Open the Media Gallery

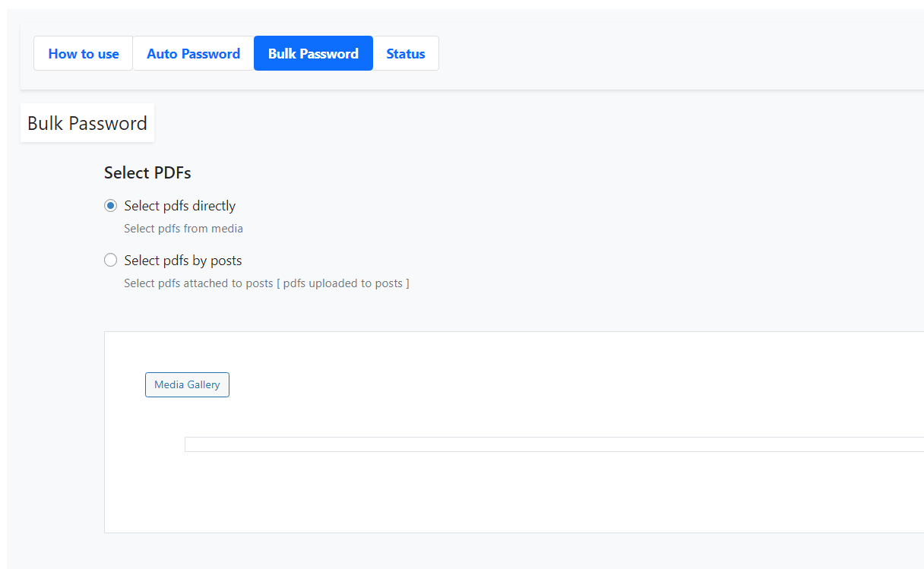[x=187, y=384]
